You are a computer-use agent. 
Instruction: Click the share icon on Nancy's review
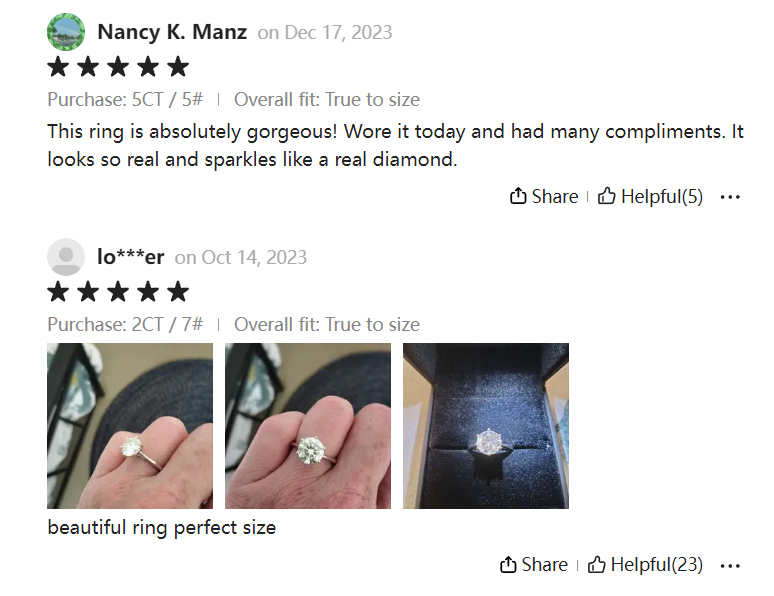click(518, 197)
